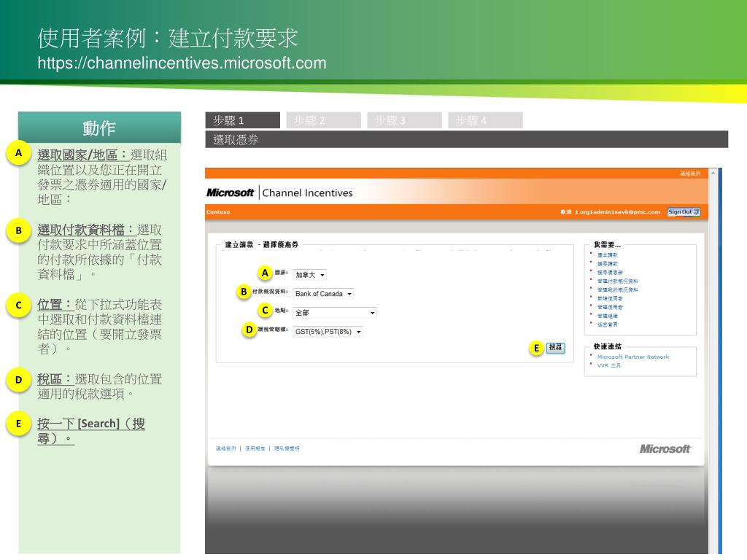Select the 步驟 1 tab
Viewport: 747px width, 560px height.
pyautogui.click(x=242, y=120)
